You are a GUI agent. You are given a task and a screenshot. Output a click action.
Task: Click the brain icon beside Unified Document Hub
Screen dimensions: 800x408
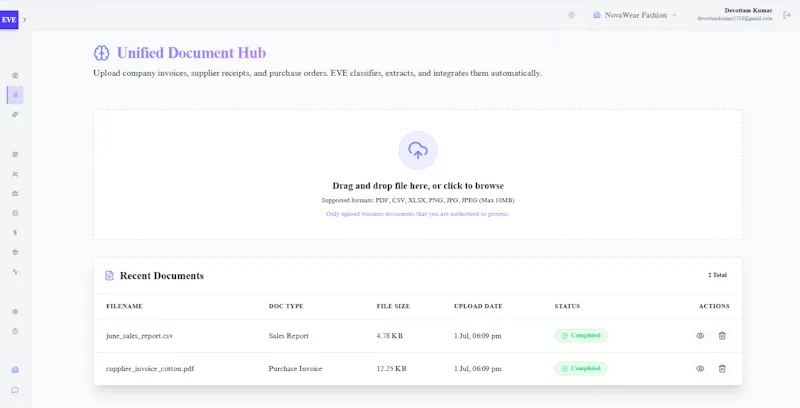pyautogui.click(x=102, y=53)
